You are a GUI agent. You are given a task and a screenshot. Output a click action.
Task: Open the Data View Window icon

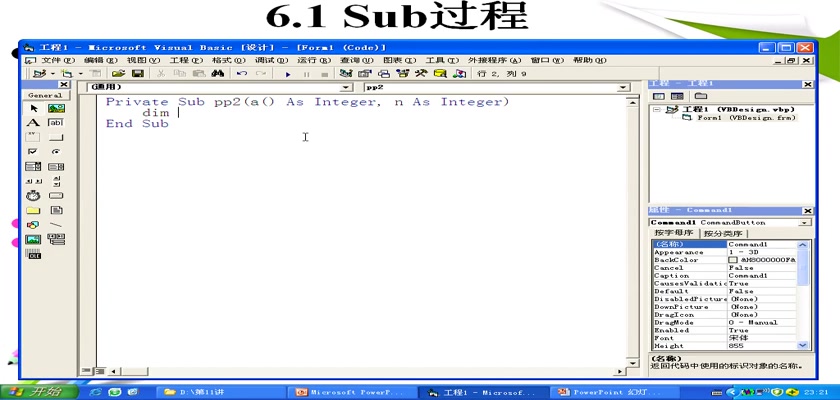440,74
